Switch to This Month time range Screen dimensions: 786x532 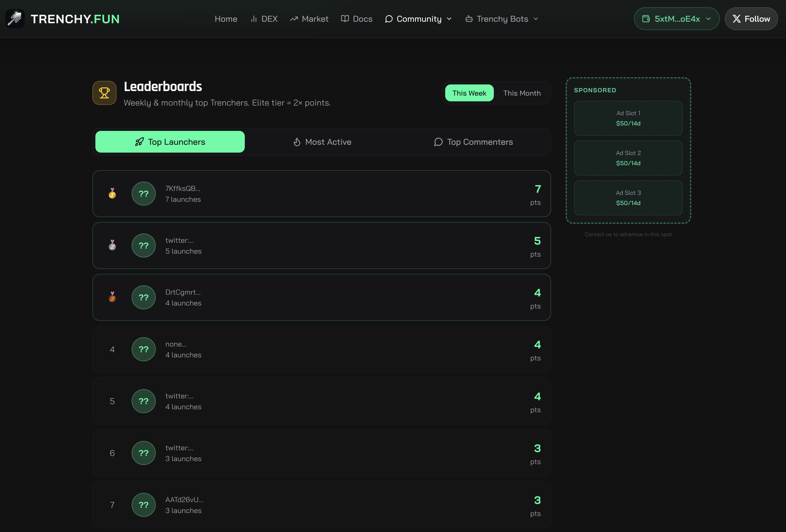[522, 93]
